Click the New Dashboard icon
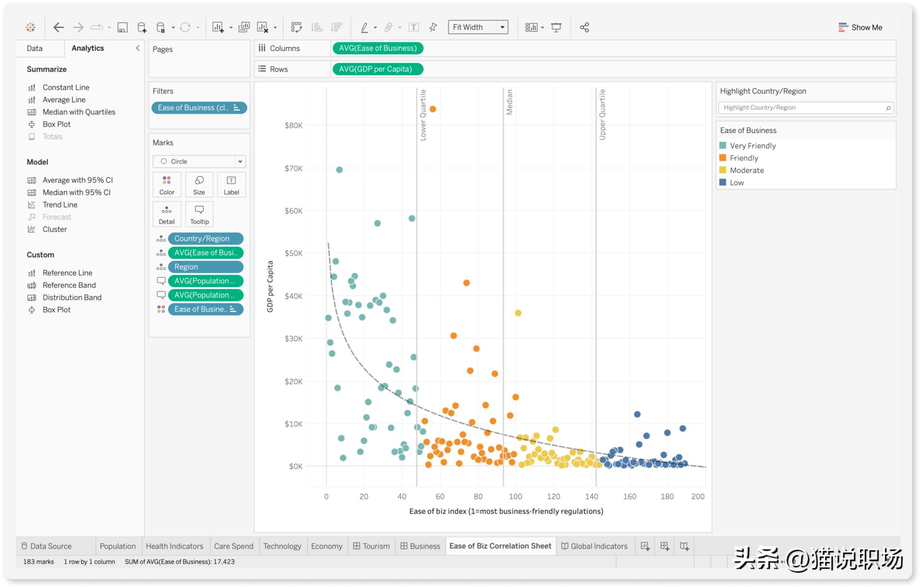 click(x=665, y=546)
